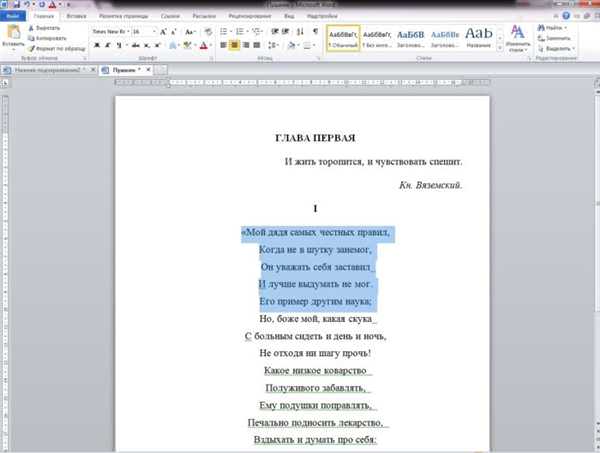Select the Format Painter (Формат по образцу)
Image resolution: width=600 pixels, height=453 pixels.
pos(57,49)
